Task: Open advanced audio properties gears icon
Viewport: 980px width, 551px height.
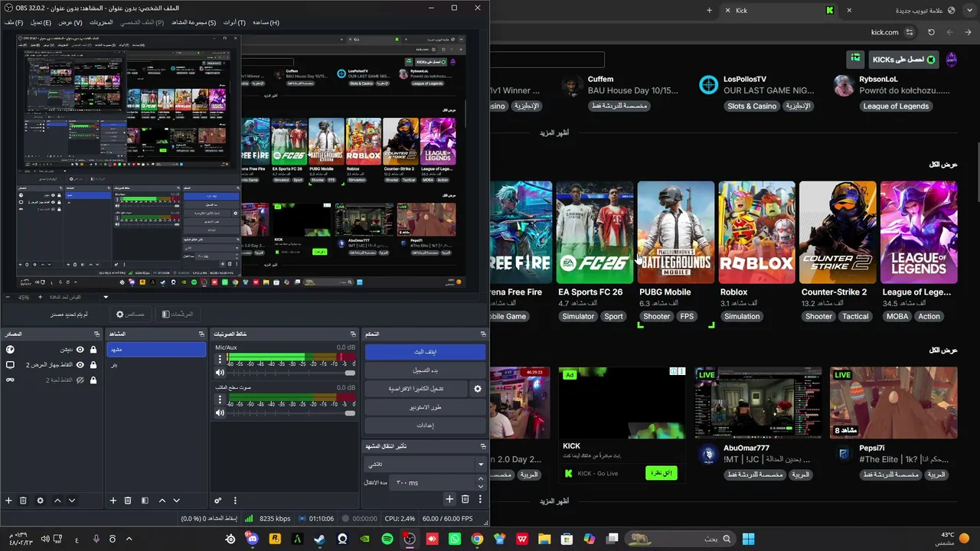Action: (218, 500)
